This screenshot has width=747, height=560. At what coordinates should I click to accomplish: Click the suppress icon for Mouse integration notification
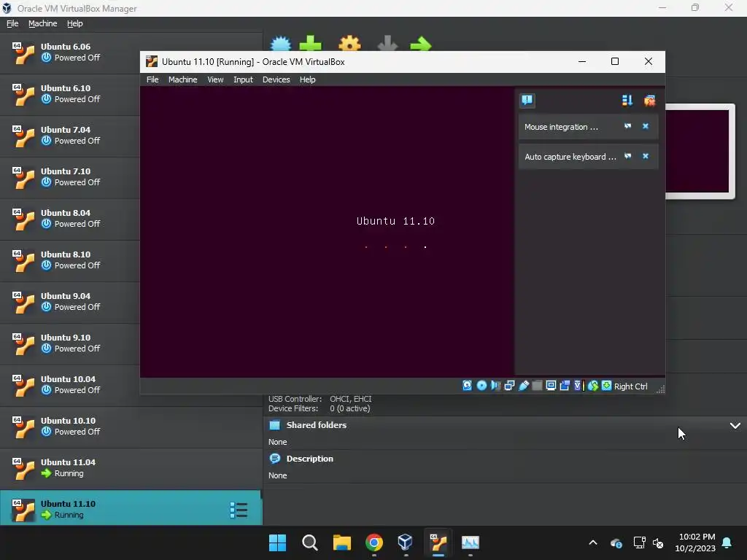click(627, 126)
